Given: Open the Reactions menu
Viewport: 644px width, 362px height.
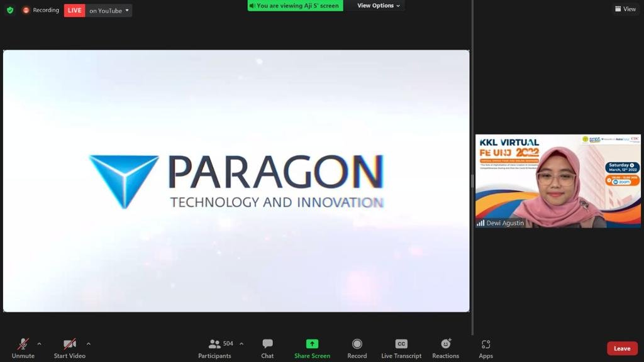Looking at the screenshot, I should [x=446, y=348].
